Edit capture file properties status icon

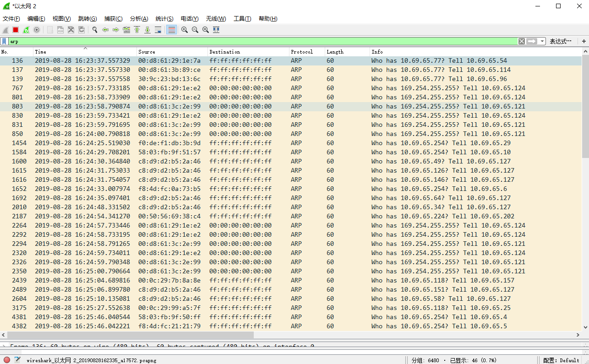pos(17,360)
